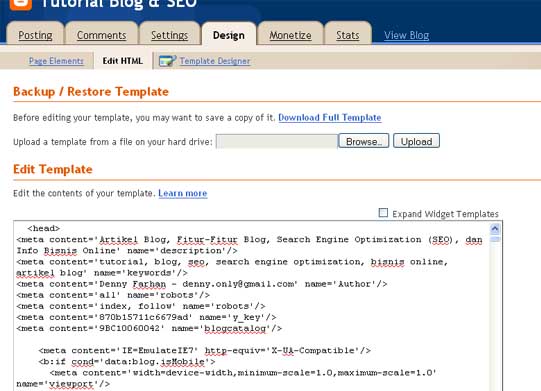541x391 pixels.
Task: Enable Expand Widget Templates checkbox
Action: (383, 213)
